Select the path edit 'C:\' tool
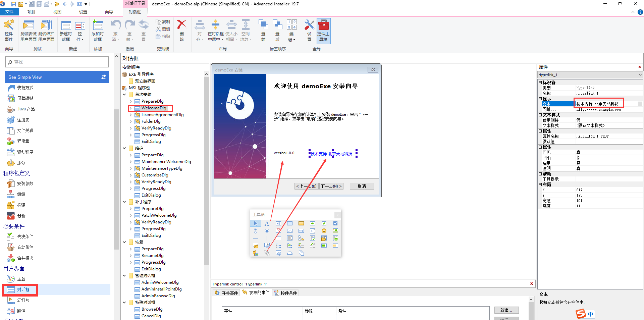 [290, 231]
